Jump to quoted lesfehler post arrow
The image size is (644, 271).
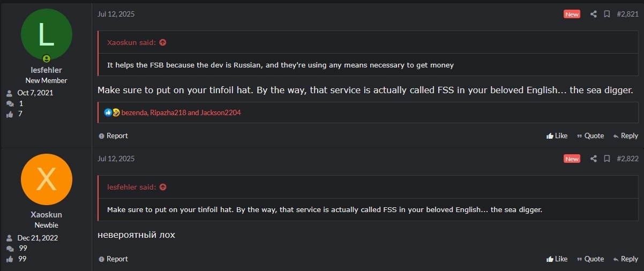(163, 187)
